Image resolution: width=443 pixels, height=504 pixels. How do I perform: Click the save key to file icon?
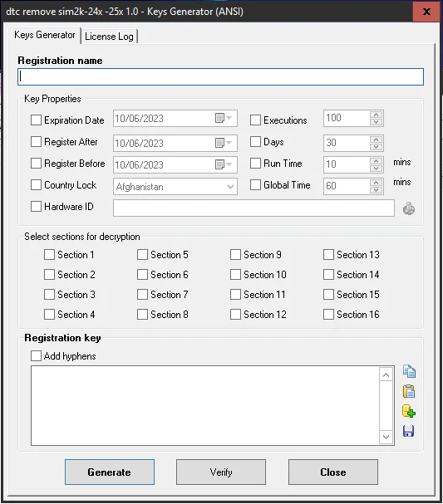(x=409, y=431)
